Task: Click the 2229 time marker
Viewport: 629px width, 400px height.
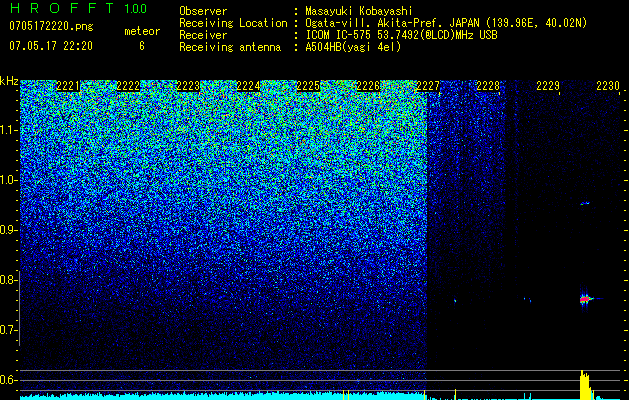Action: pos(548,86)
